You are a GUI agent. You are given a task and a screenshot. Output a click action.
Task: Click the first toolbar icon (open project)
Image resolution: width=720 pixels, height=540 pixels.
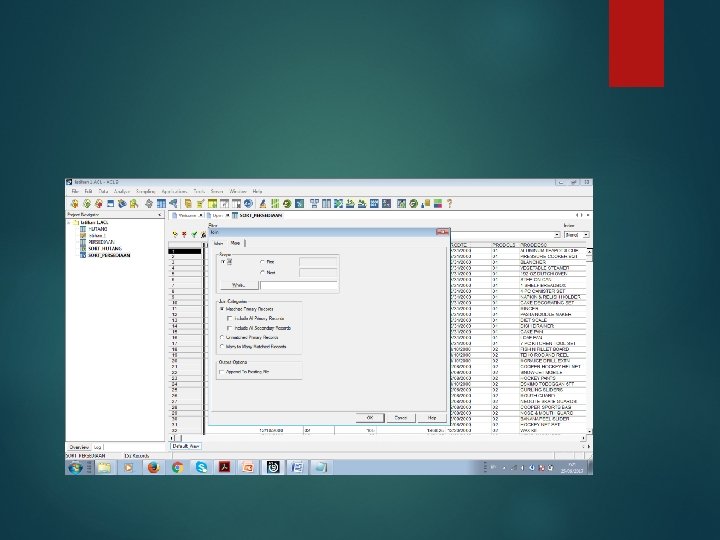point(75,203)
